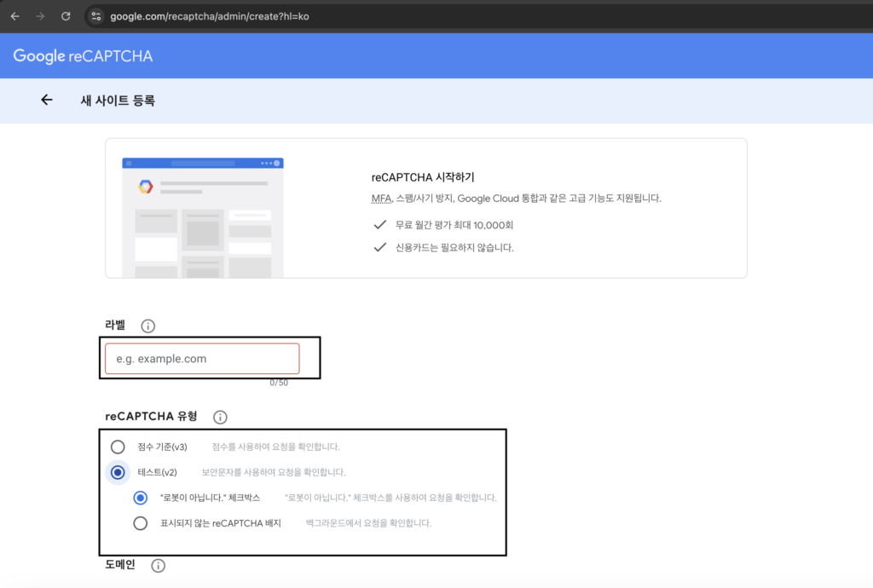Choose "로봇이 아닙니다." 체크박스 option
The height and width of the screenshot is (588, 873).
pos(141,498)
